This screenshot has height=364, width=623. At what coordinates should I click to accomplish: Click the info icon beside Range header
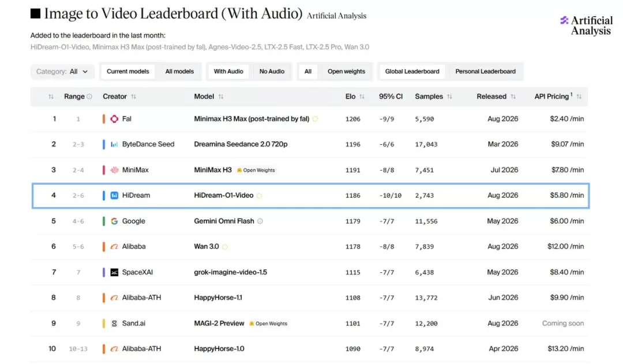tap(89, 96)
